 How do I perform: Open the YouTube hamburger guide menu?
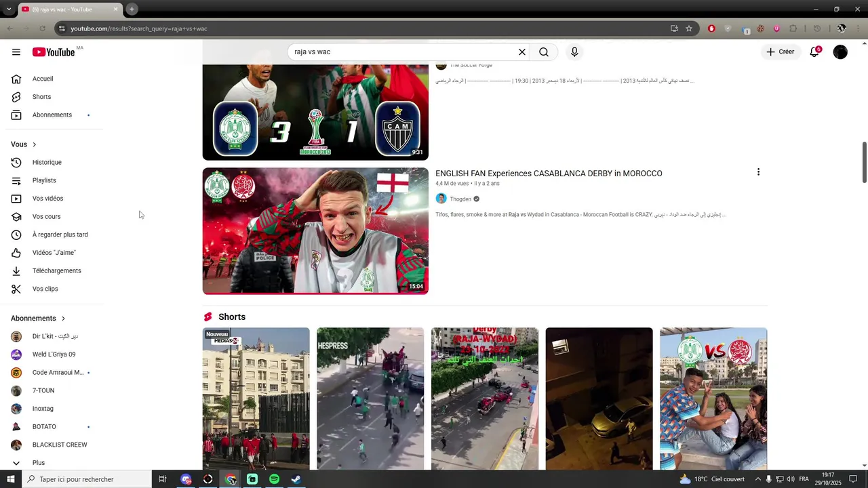16,52
